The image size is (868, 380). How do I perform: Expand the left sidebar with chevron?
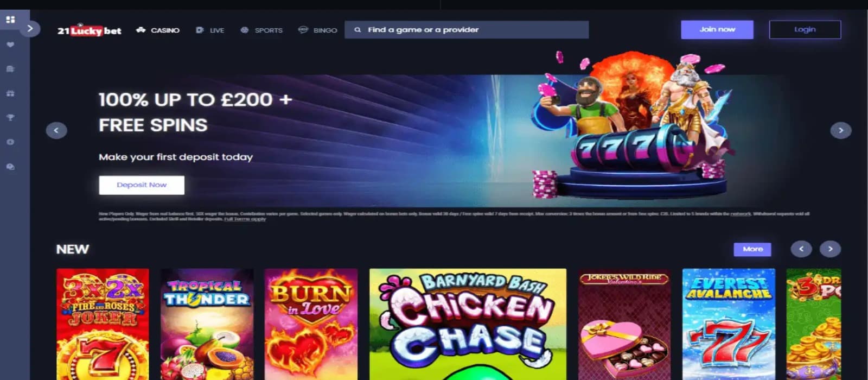click(30, 28)
